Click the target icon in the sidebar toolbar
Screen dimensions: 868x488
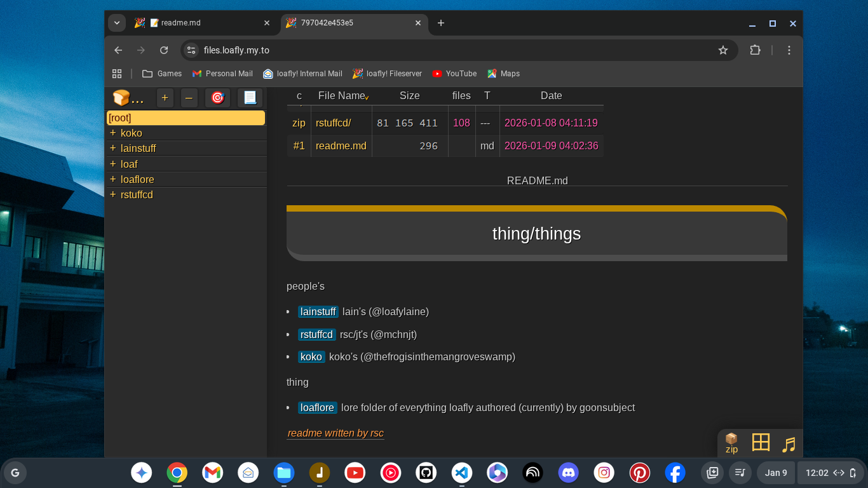pos(217,98)
